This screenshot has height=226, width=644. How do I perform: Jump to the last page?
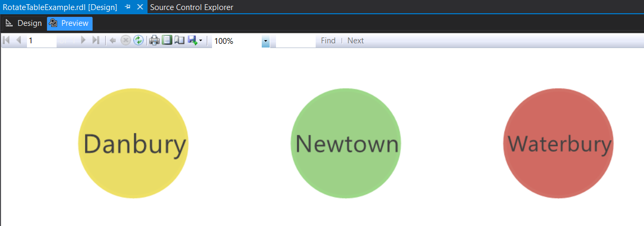click(96, 41)
